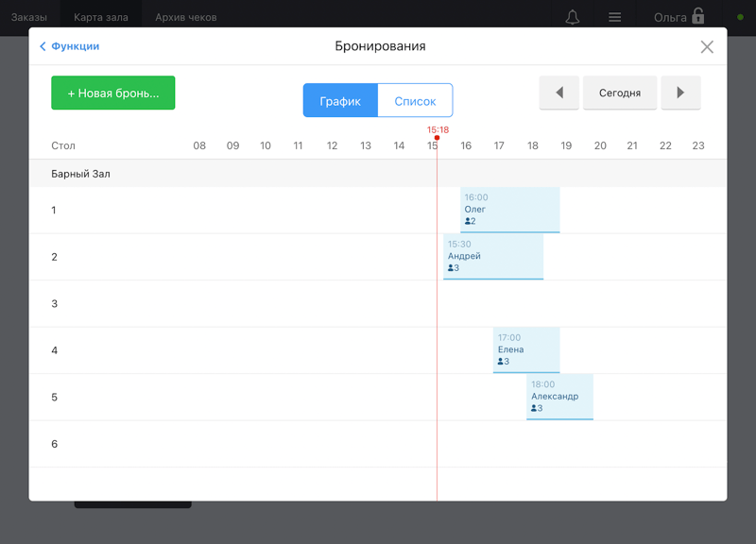Jump to Сегодня

coord(620,93)
